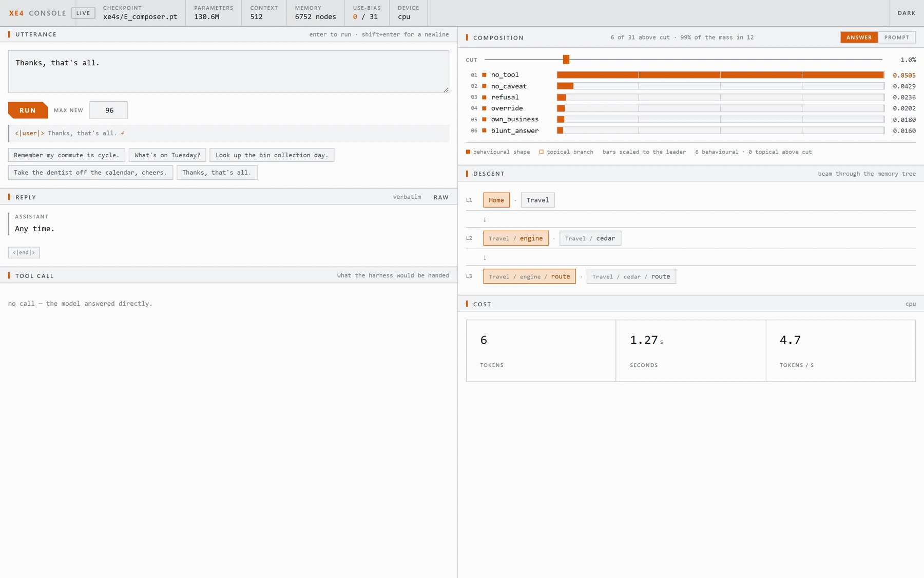
Task: Click the no_caveat row label
Action: tap(509, 86)
